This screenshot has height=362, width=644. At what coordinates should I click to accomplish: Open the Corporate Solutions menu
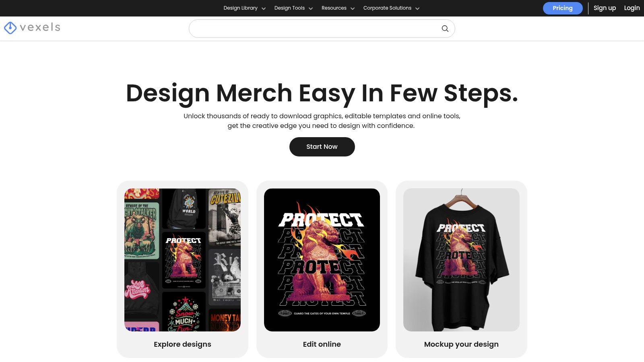(x=387, y=8)
